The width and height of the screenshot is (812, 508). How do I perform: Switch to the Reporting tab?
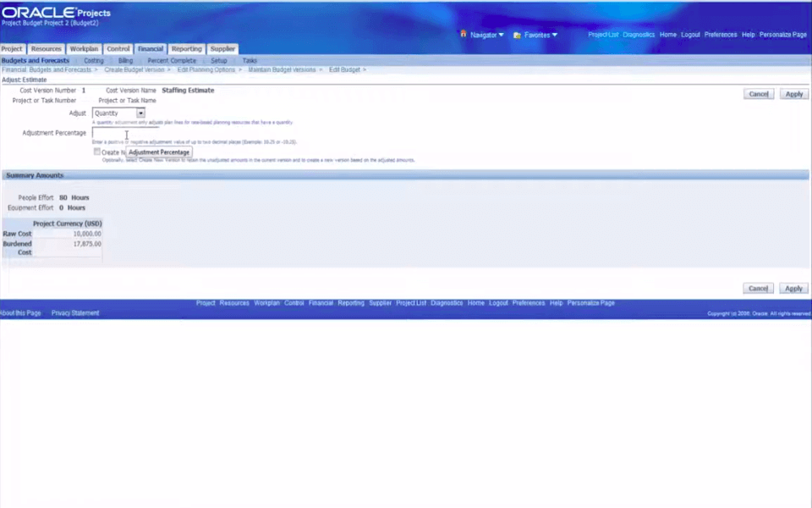click(186, 48)
